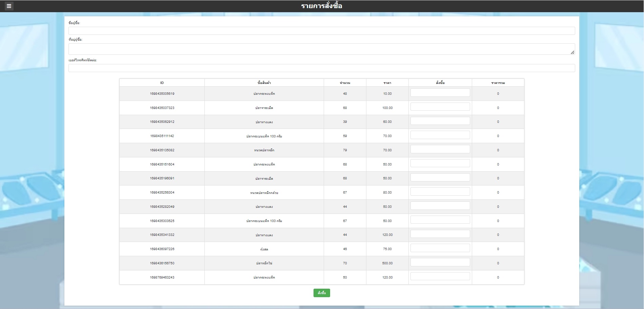The height and width of the screenshot is (309, 644).
Task: Select order input for ID 1698435303525
Action: (440, 220)
